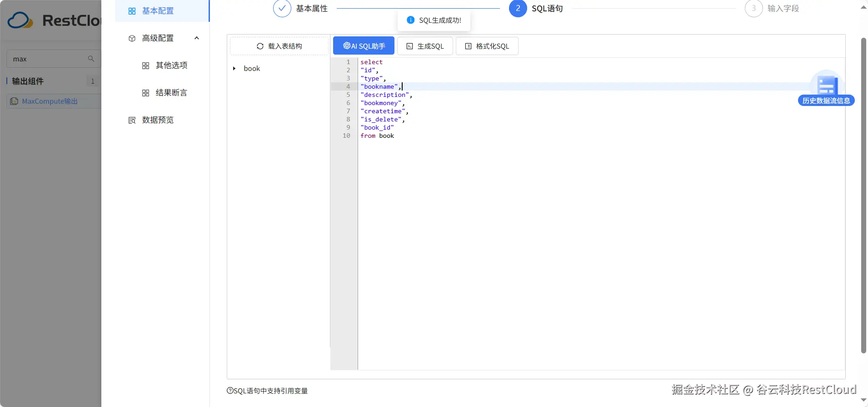868x407 pixels.
Task: Click the 历史数据流信息 label
Action: coord(826,100)
